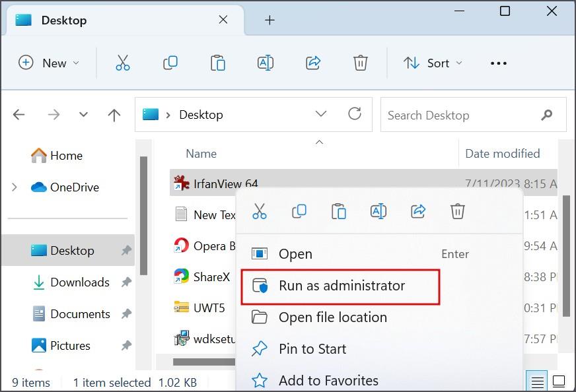
Task: Open the Sort options dropdown
Action: (433, 63)
